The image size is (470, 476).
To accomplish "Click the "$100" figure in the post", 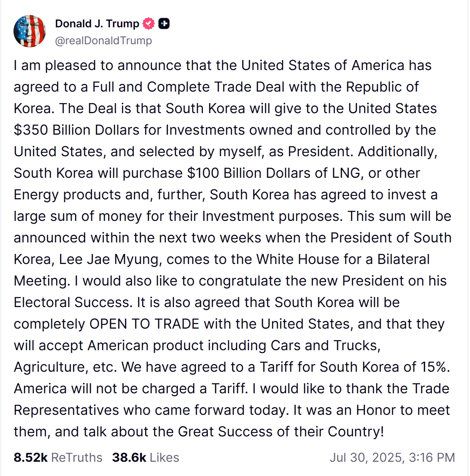I will 203,173.
